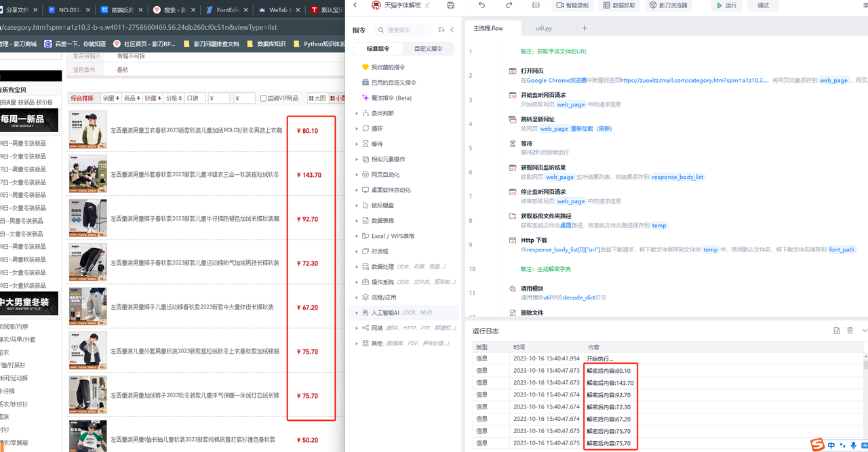868x452 pixels.
Task: Expand the 网页自动化 instruction group
Action: (357, 174)
